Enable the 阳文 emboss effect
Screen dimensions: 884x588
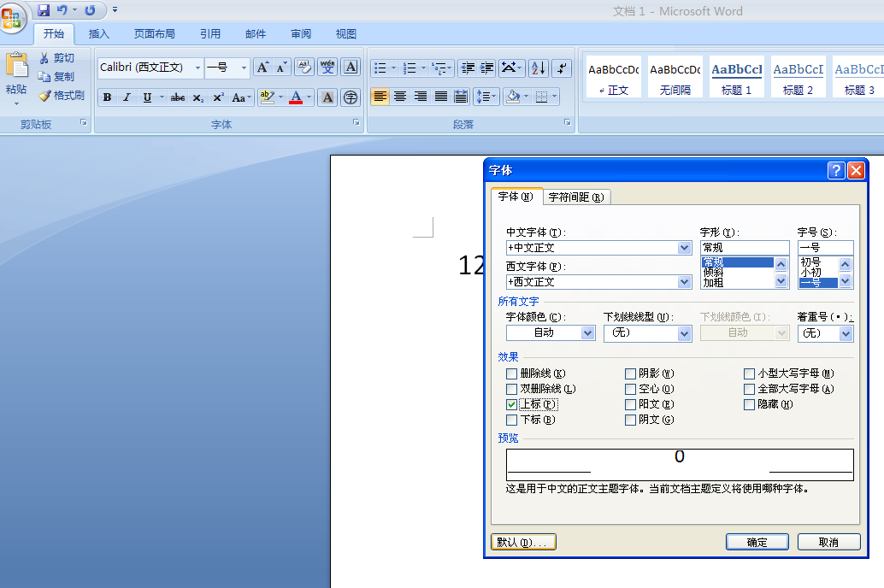click(630, 404)
